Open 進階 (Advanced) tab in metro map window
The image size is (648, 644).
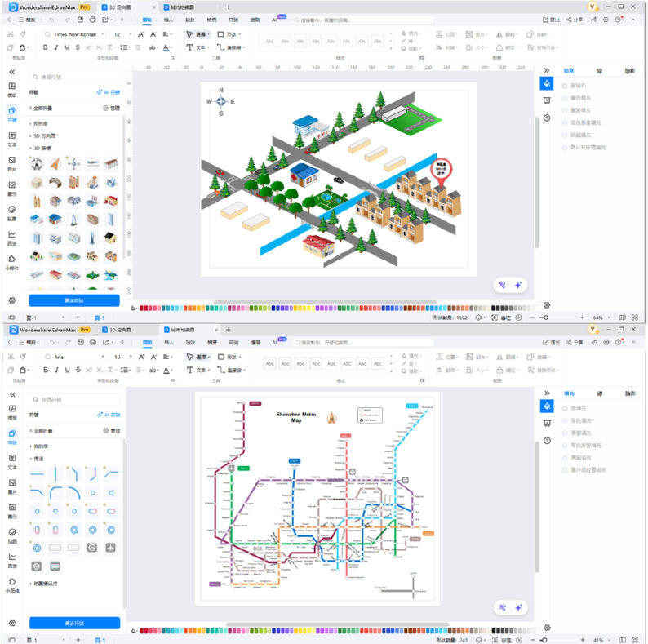click(x=255, y=342)
